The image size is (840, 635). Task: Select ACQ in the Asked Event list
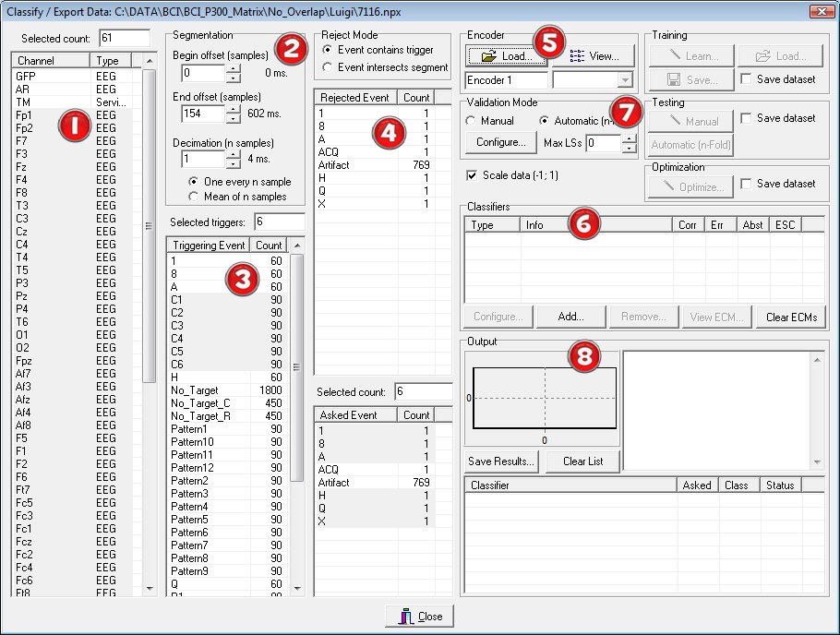(375, 470)
